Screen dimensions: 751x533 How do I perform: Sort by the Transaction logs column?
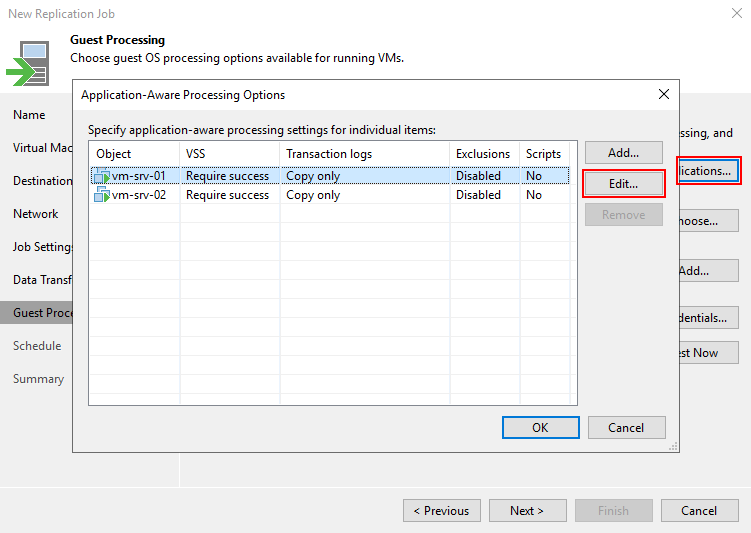pyautogui.click(x=364, y=153)
